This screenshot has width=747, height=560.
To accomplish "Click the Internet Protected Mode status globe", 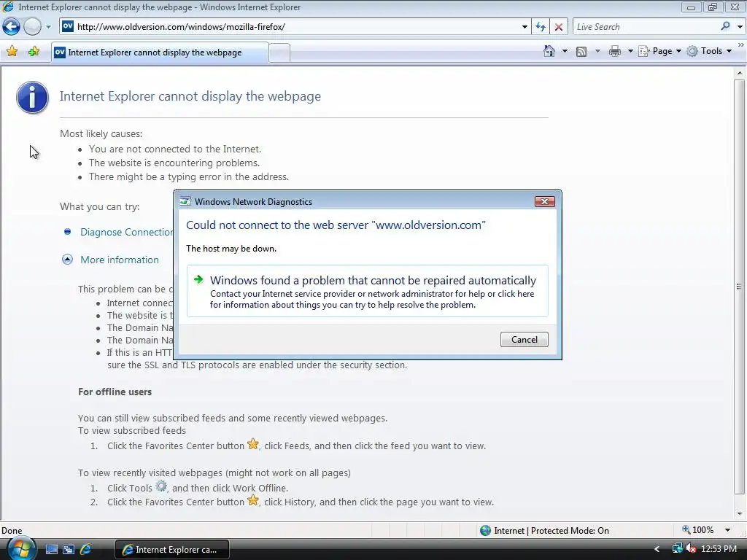I will pyautogui.click(x=485, y=531).
